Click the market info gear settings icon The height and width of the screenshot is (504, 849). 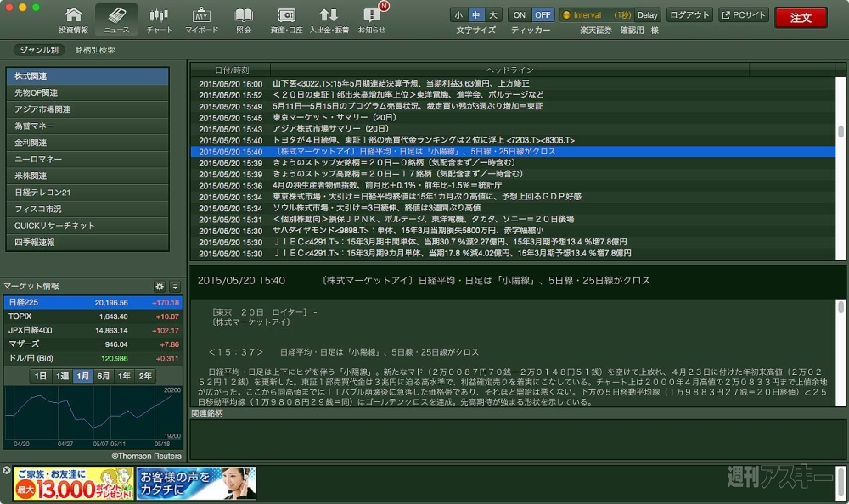(x=160, y=287)
